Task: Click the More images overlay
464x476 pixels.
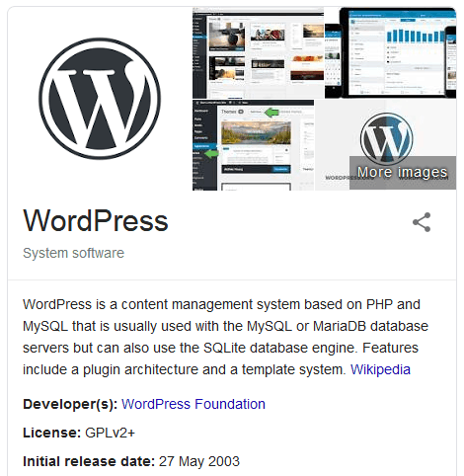Action: (x=403, y=173)
